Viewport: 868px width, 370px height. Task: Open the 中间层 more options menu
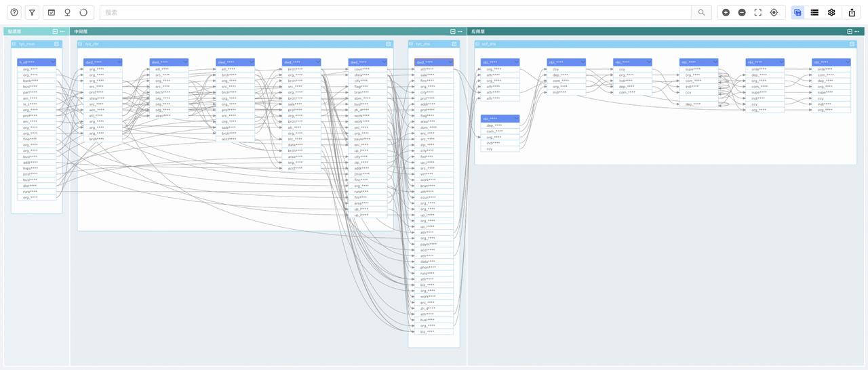460,31
